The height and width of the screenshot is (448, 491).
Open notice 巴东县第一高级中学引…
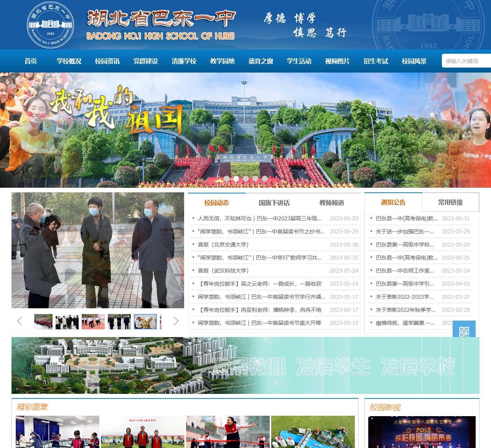(405, 284)
